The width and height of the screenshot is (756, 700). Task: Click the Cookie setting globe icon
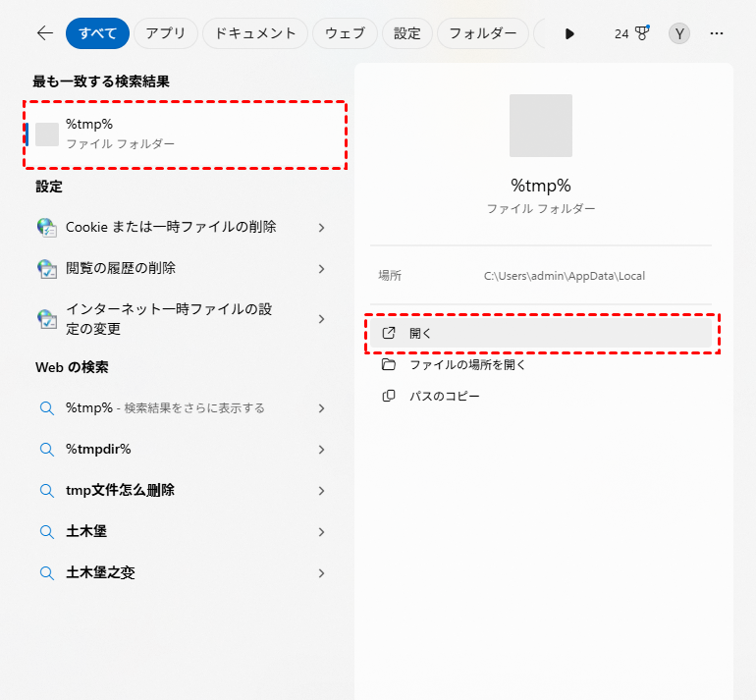point(47,227)
